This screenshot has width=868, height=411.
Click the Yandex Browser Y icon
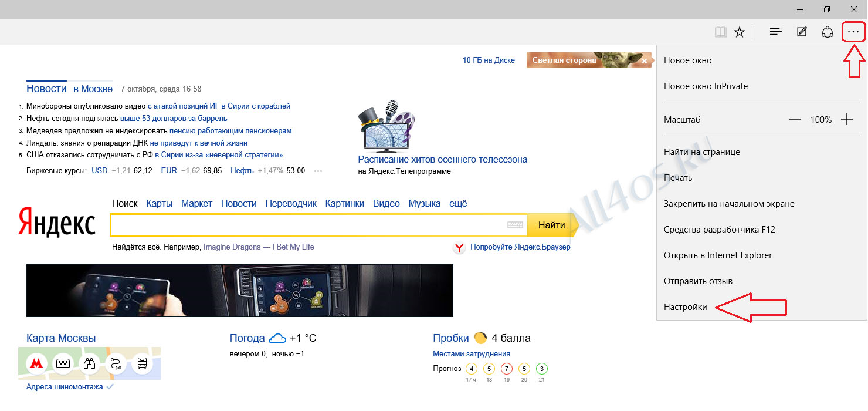coord(460,248)
